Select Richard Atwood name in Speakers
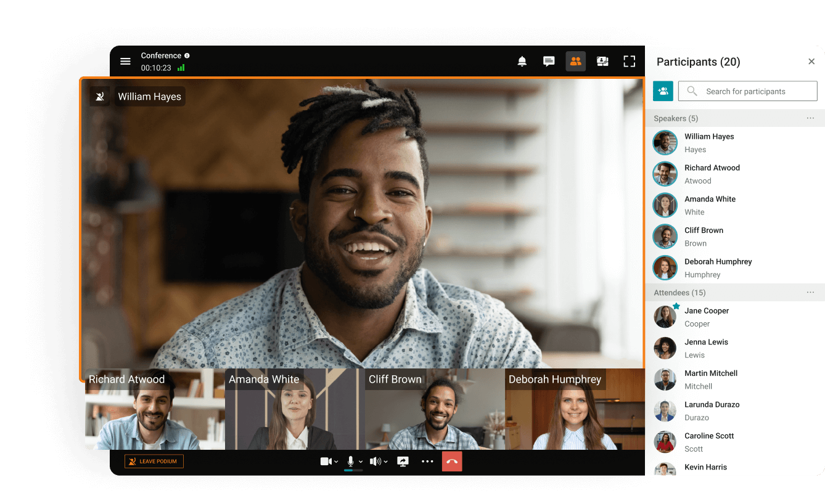The image size is (825, 504). pos(712,168)
